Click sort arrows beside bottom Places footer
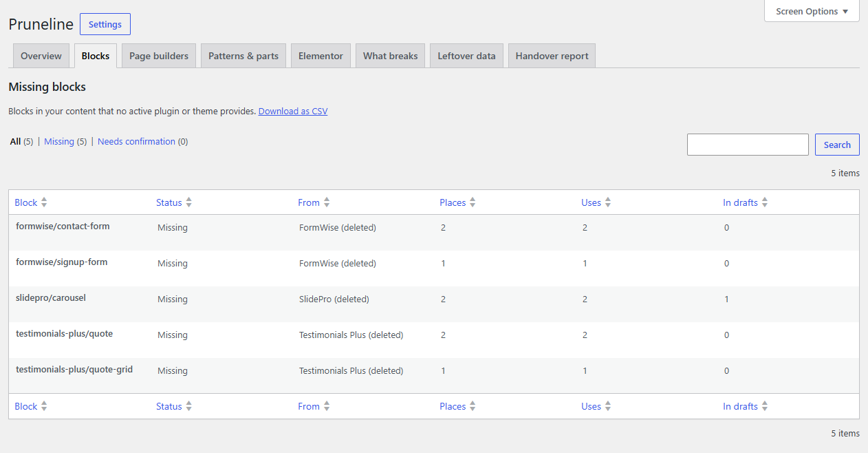Screen dimensions: 868x453 (473, 406)
